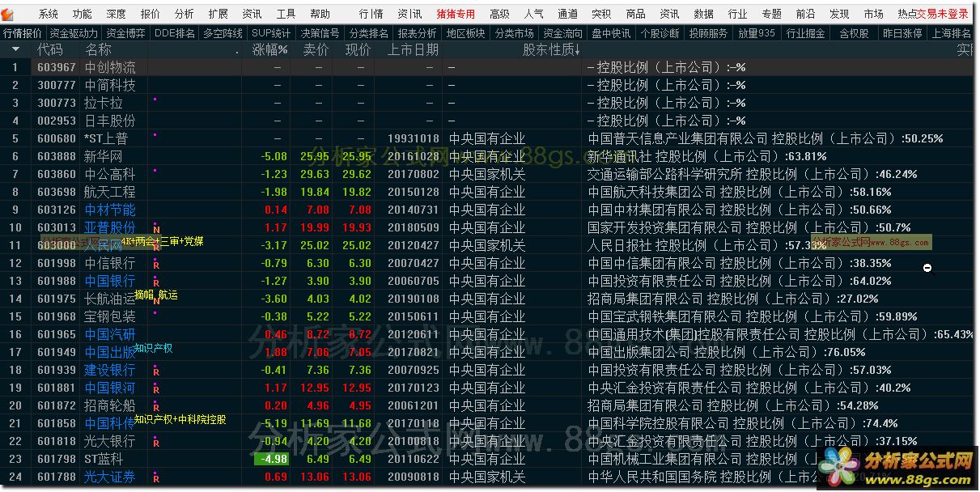This screenshot has width=980, height=492.
Task: Open the 帮助 menu
Action: [320, 14]
